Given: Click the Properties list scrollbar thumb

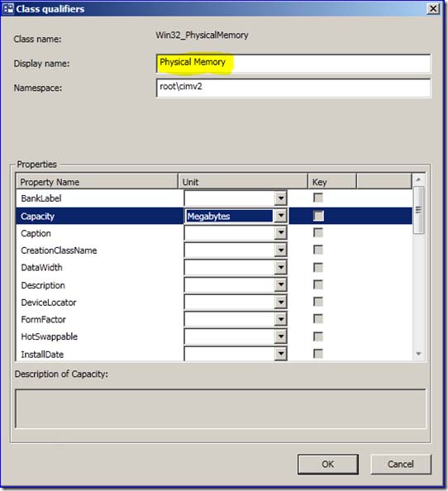Looking at the screenshot, I should pos(418,210).
